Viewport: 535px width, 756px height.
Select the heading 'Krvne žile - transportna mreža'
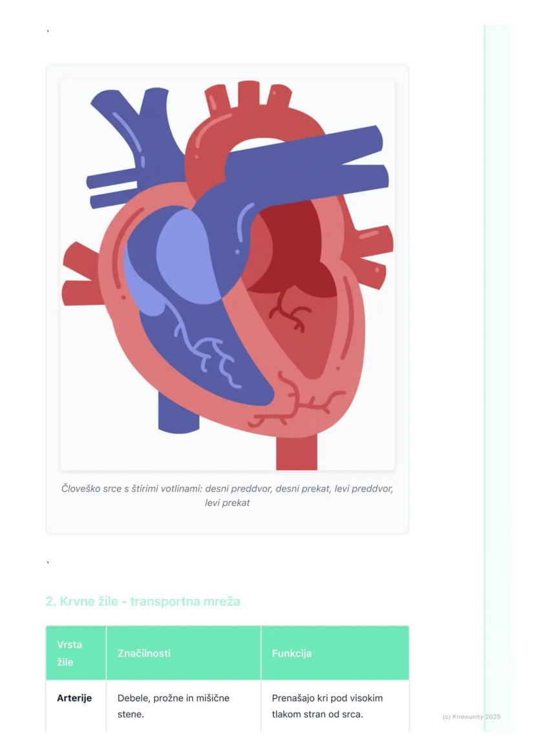[x=143, y=602]
